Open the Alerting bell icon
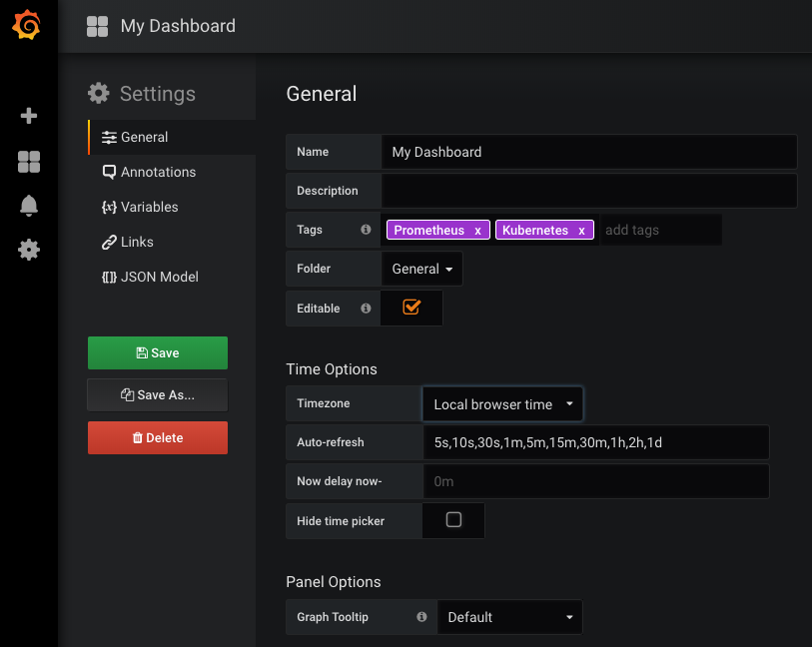 pyautogui.click(x=27, y=205)
